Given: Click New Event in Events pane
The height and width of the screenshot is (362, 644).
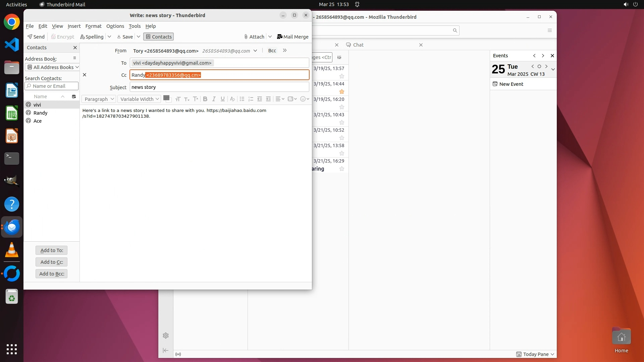Looking at the screenshot, I should [511, 84].
